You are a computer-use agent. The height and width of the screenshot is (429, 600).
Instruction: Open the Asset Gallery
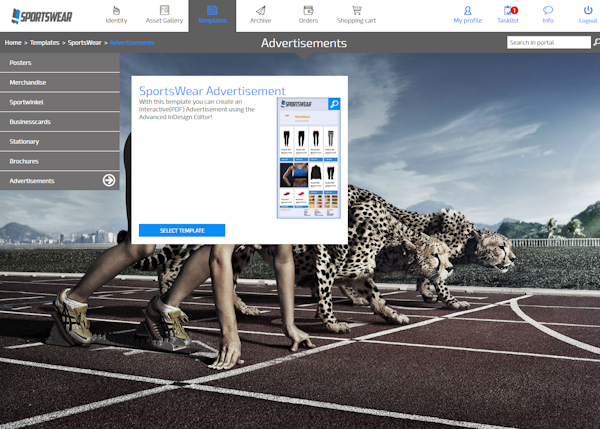click(164, 15)
